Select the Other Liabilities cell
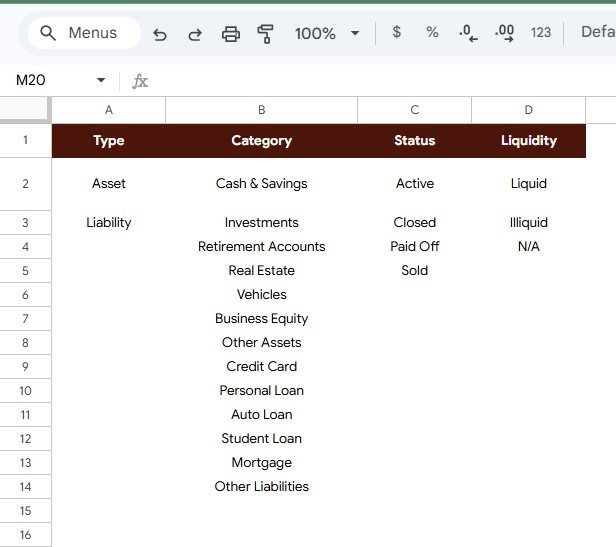Image resolution: width=616 pixels, height=547 pixels. coord(262,486)
